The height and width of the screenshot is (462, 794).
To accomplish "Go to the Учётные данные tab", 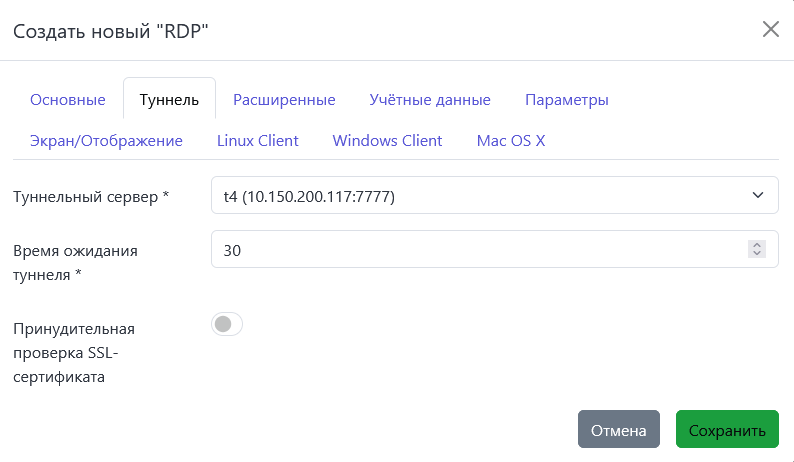I will (x=429, y=100).
